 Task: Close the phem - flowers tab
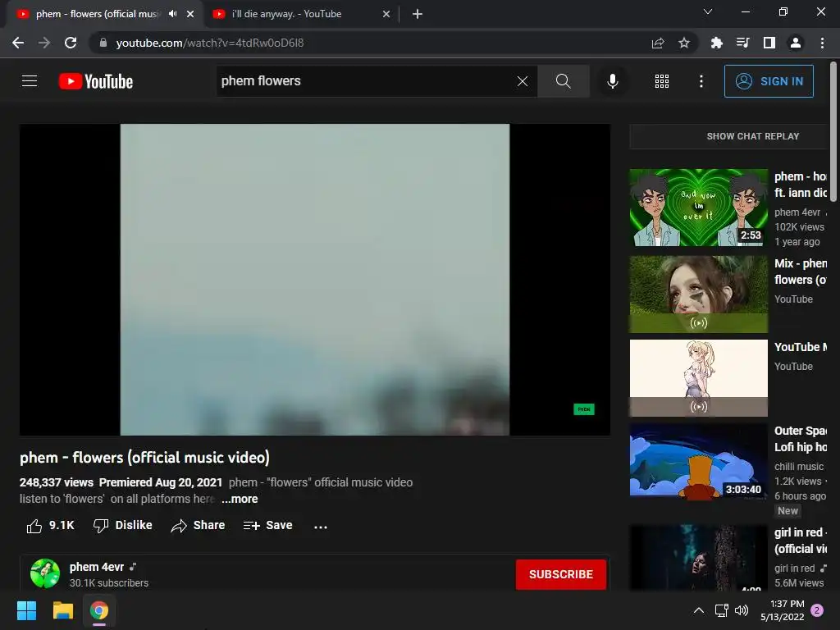190,14
